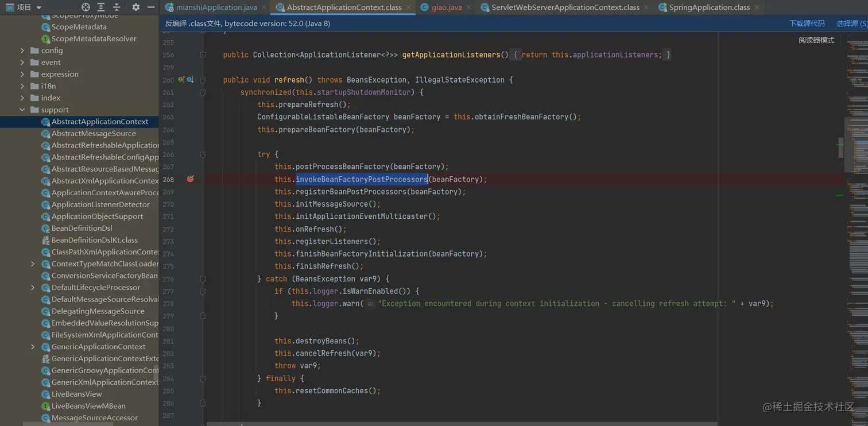868x426 pixels.
Task: Expand the index folder
Action: pyautogui.click(x=22, y=98)
